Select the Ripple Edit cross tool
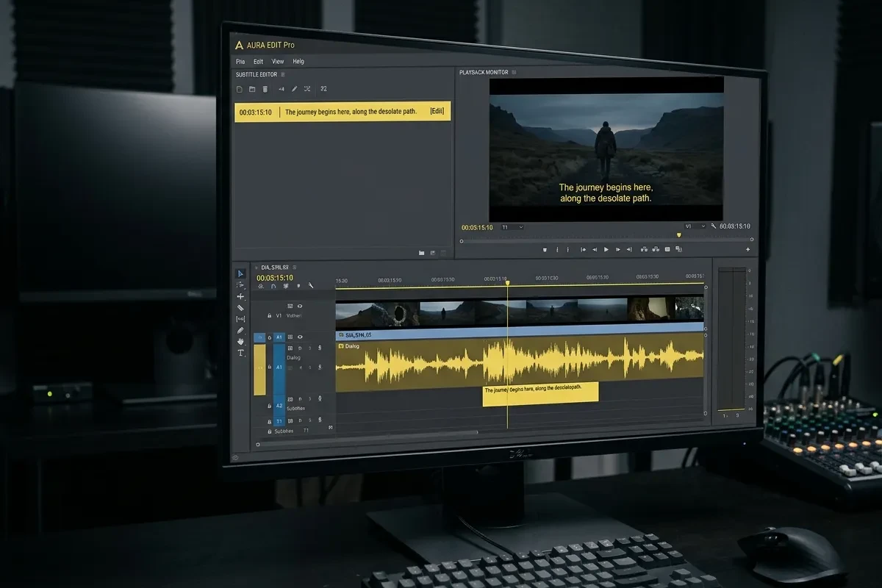This screenshot has height=588, width=882. coord(240,296)
